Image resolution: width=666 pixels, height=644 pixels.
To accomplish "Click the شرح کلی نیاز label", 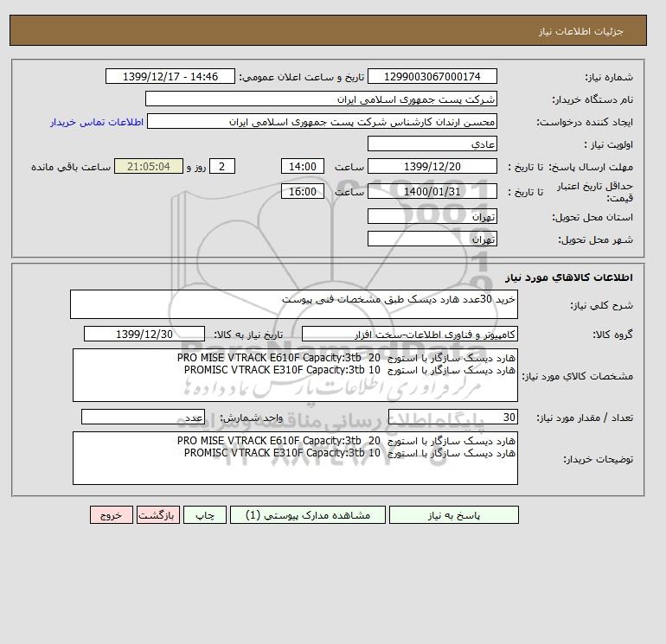I will tap(601, 305).
